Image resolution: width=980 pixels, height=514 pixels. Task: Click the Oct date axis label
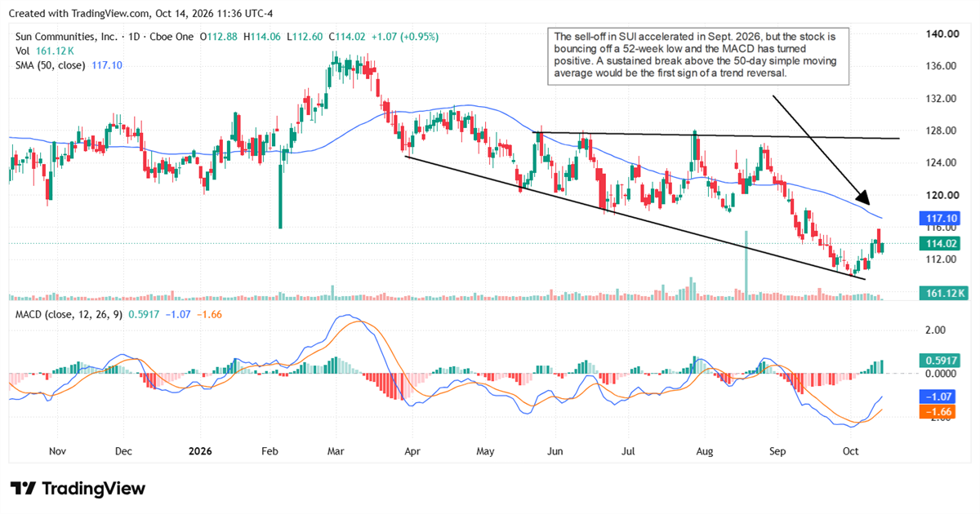(x=850, y=450)
